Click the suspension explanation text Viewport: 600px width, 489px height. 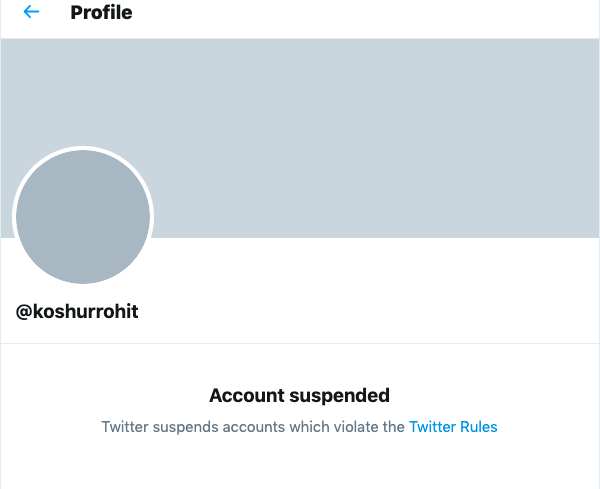click(255, 427)
